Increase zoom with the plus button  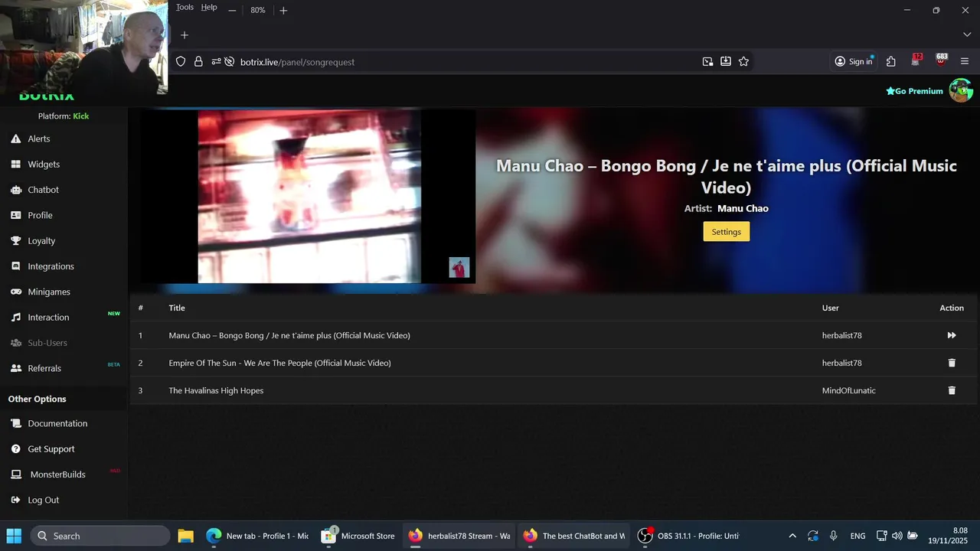click(283, 10)
